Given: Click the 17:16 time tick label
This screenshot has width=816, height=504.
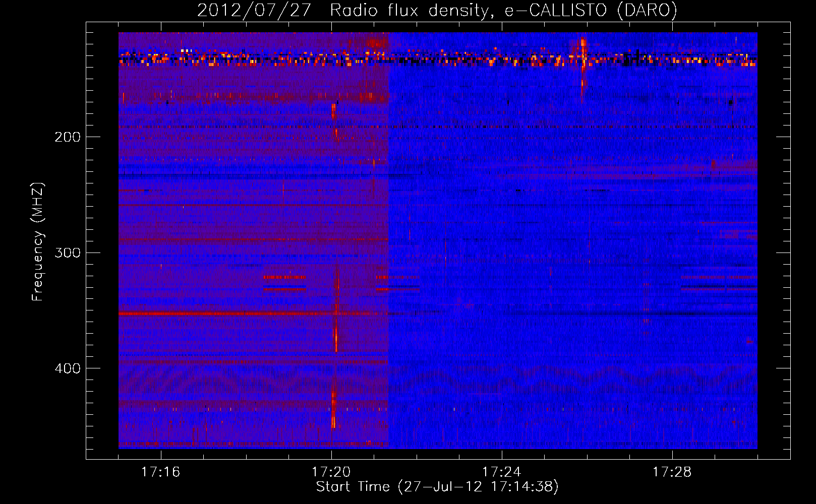Looking at the screenshot, I should 160,472.
